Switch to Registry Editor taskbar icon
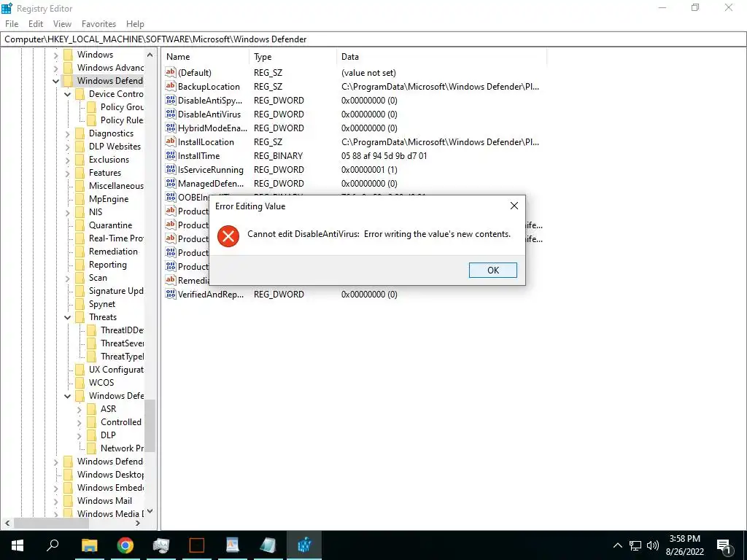 [x=304, y=545]
